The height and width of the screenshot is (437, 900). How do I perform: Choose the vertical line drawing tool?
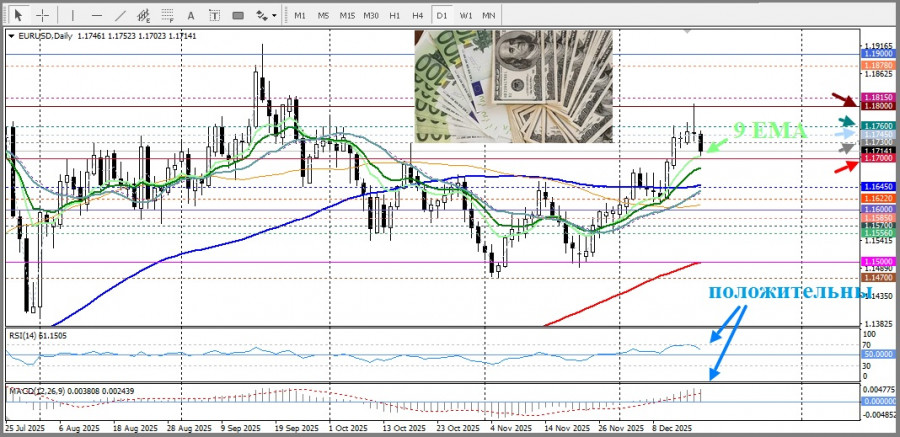click(x=72, y=15)
